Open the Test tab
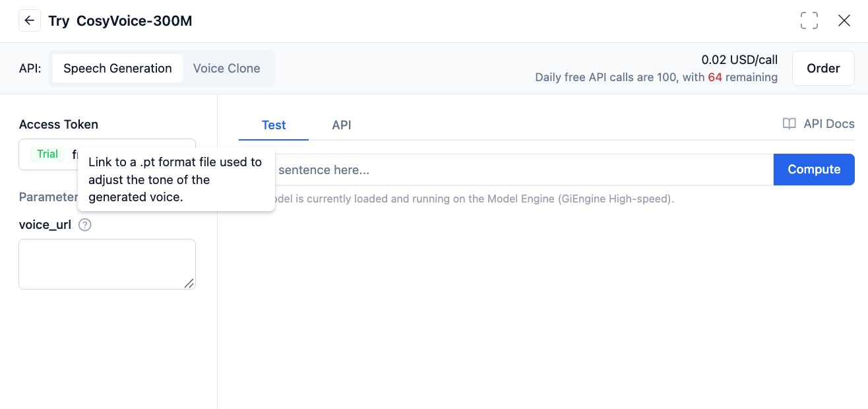 tap(274, 125)
